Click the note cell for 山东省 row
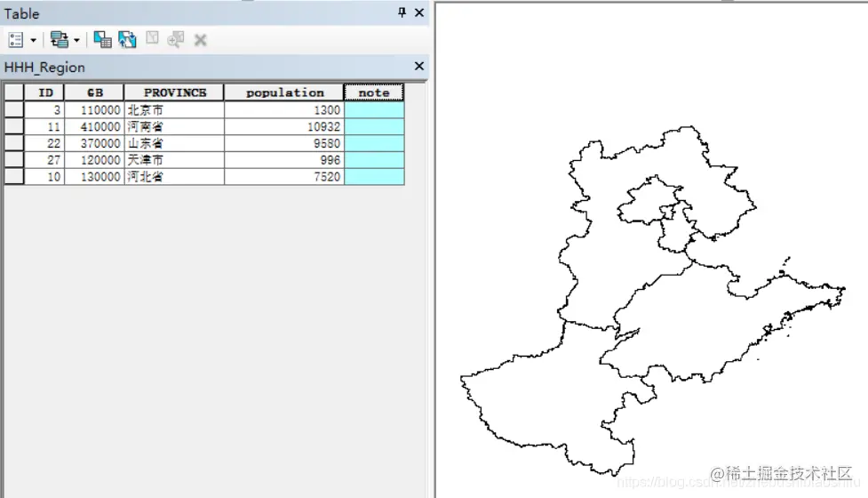 (x=374, y=143)
